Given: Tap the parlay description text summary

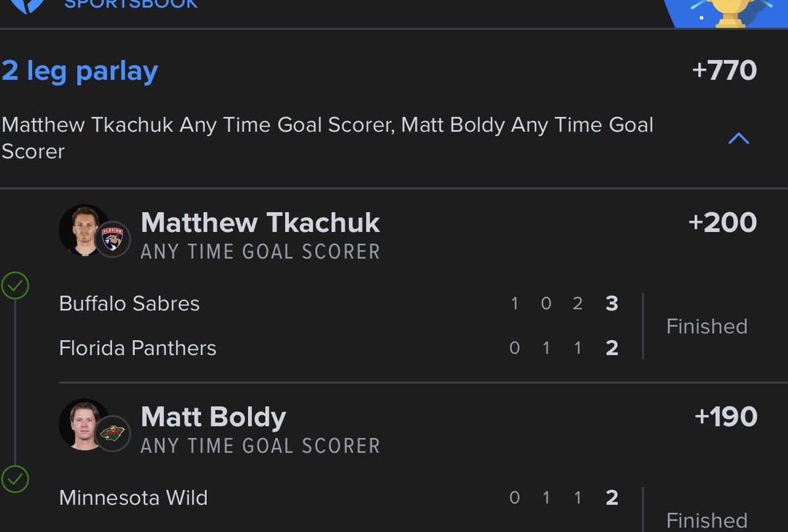Looking at the screenshot, I should click(327, 138).
